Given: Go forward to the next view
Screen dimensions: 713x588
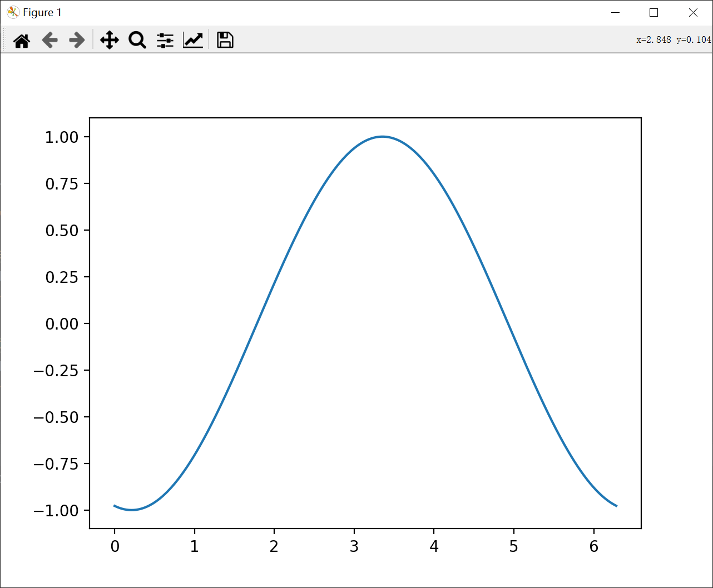Looking at the screenshot, I should [77, 40].
